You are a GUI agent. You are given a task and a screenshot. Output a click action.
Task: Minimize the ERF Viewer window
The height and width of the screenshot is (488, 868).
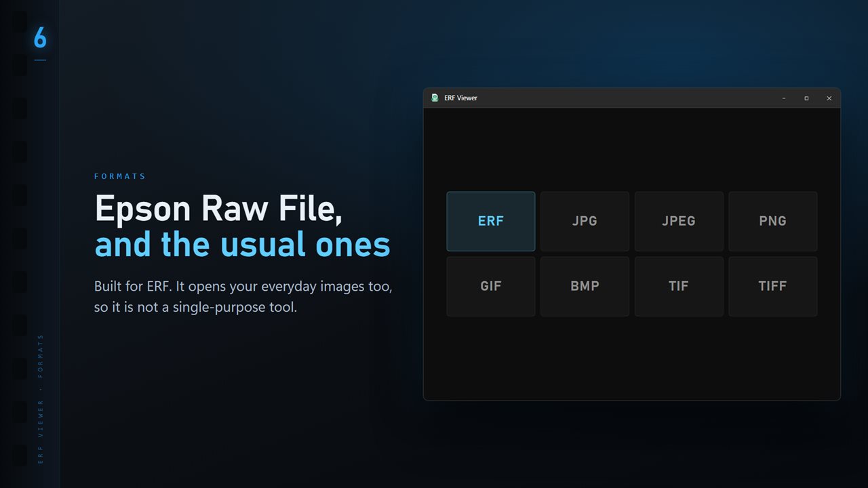784,98
